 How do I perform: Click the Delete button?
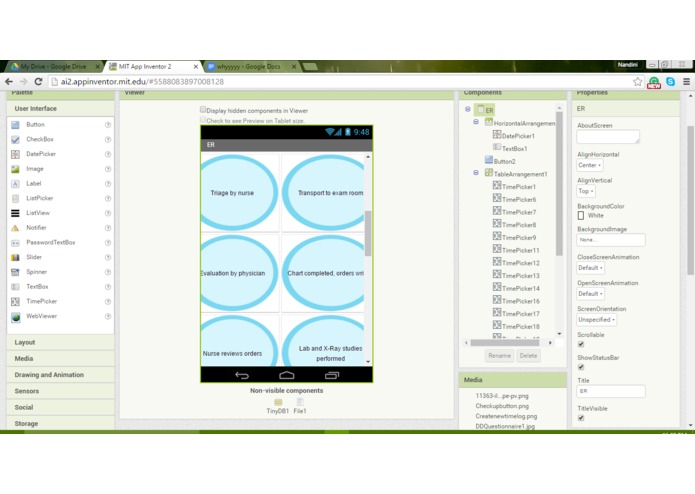(528, 356)
